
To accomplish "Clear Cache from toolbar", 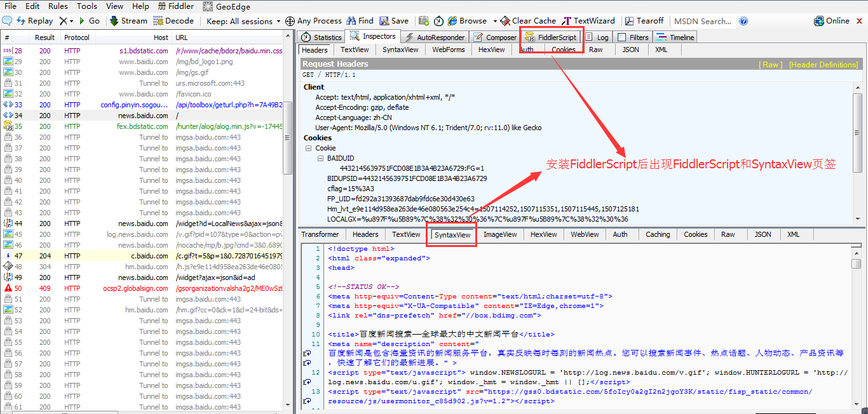I will coord(527,21).
